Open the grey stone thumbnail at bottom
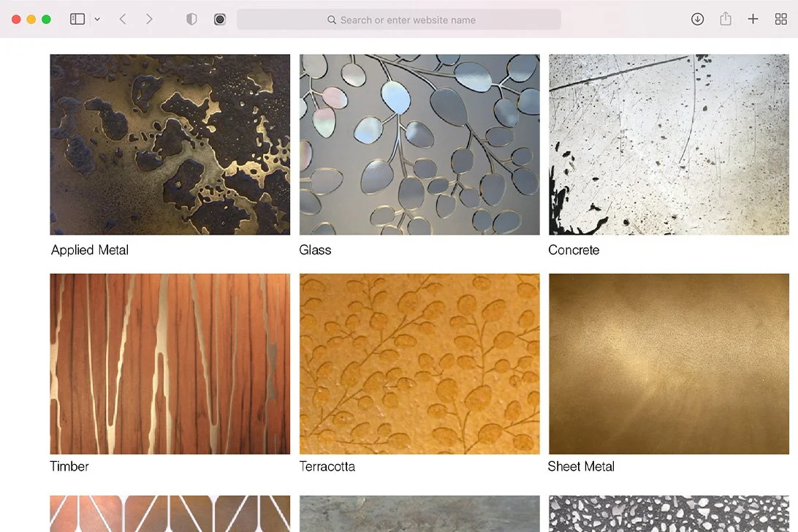This screenshot has height=532, width=798. (x=419, y=514)
